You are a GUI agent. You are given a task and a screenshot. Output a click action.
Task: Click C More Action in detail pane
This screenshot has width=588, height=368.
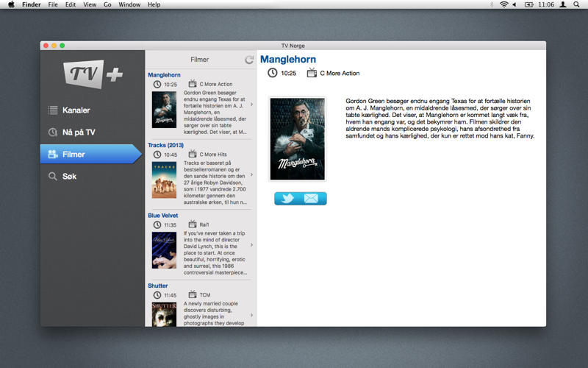340,73
